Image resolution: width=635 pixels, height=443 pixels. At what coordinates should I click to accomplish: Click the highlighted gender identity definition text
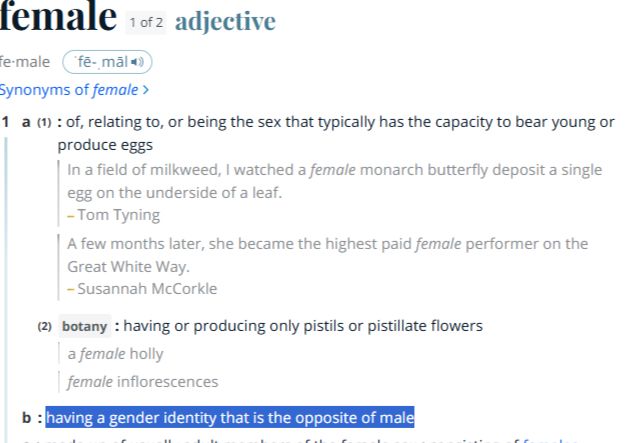click(230, 417)
